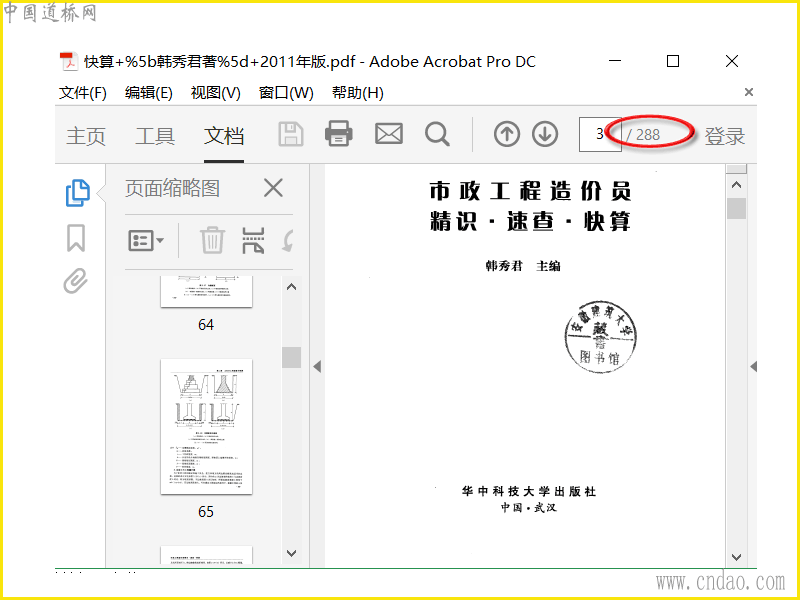Image resolution: width=800 pixels, height=600 pixels.
Task: Minimize the Acrobat window
Action: pos(615,61)
